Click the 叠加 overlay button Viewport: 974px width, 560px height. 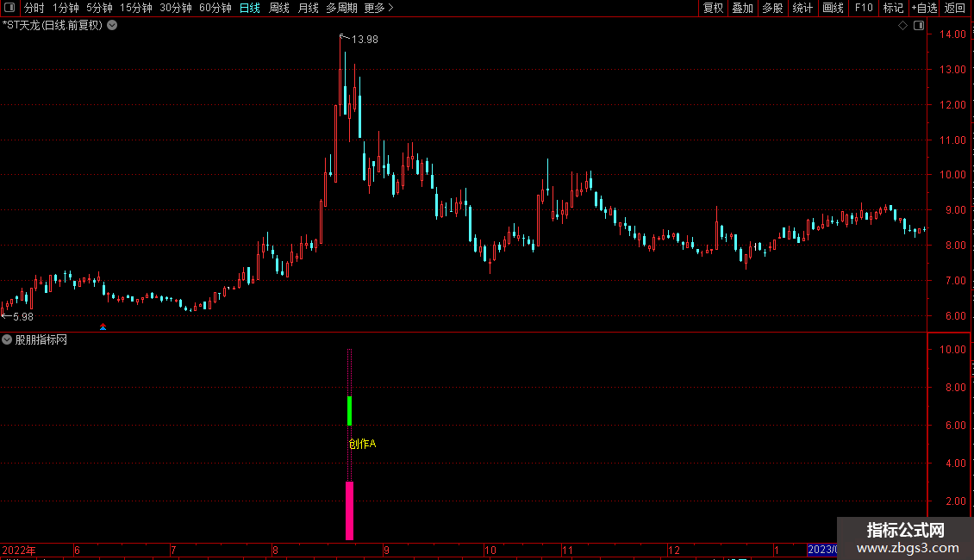[742, 8]
